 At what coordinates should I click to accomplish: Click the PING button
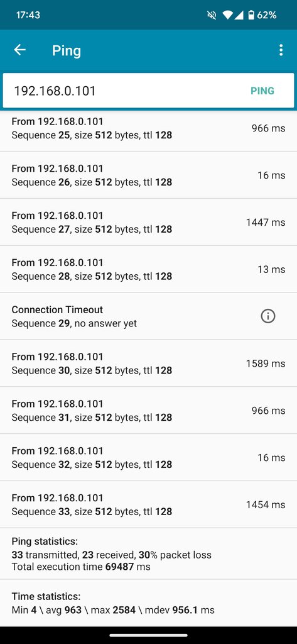click(x=262, y=91)
